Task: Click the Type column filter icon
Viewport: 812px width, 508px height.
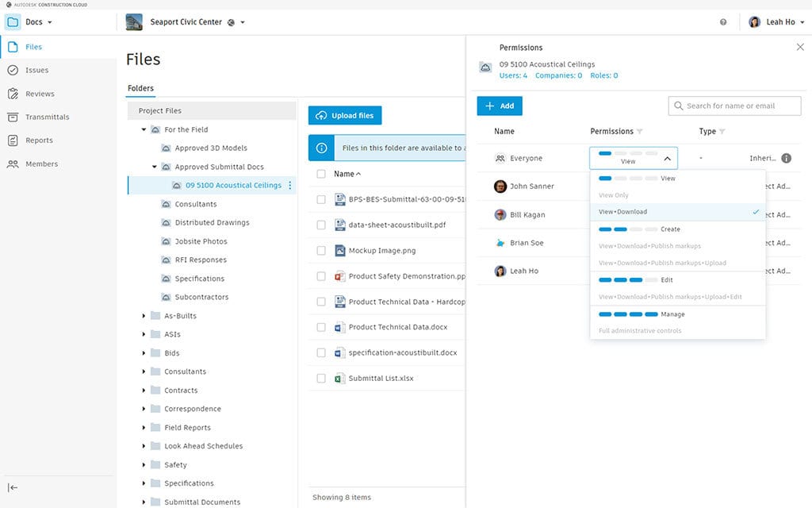Action: coord(722,132)
